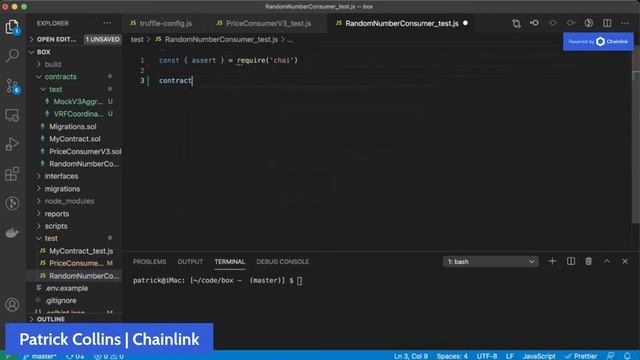Viewport: 640px width, 360px height.
Task: Click errors and warnings status item
Action: (x=109, y=356)
